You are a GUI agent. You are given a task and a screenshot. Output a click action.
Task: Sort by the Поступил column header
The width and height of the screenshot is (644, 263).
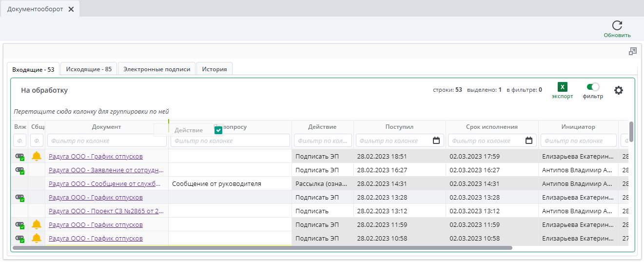[x=399, y=127]
